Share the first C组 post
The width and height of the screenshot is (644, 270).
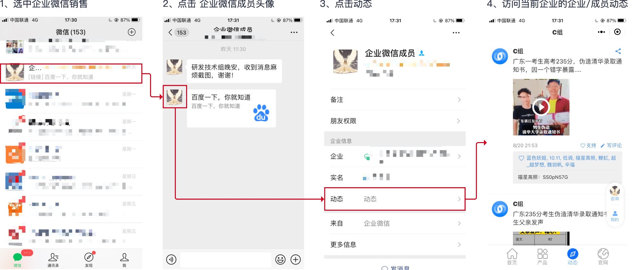tap(618, 51)
